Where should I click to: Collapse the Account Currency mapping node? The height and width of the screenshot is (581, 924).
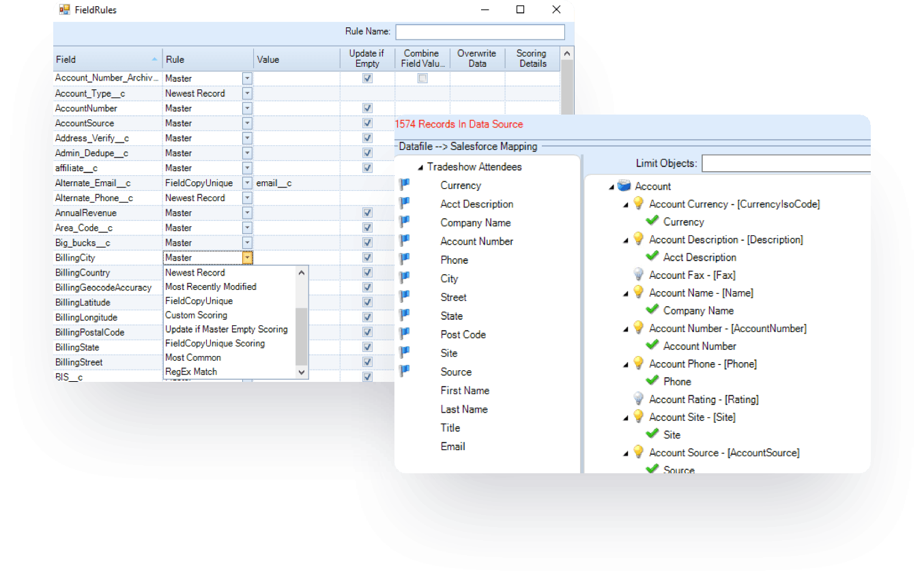tap(626, 204)
